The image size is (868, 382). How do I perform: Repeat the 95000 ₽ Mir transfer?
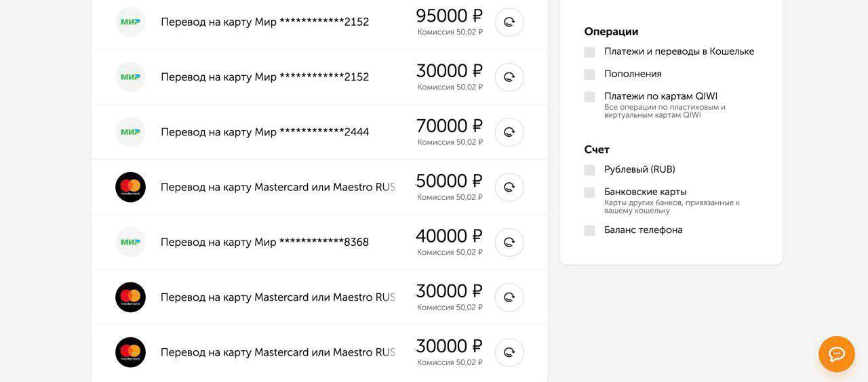tap(509, 22)
